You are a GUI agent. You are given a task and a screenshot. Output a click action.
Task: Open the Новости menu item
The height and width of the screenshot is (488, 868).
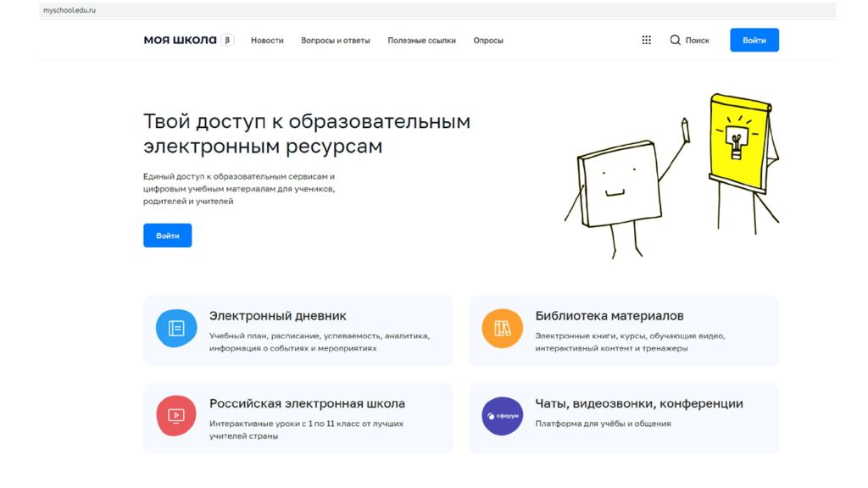click(x=267, y=41)
